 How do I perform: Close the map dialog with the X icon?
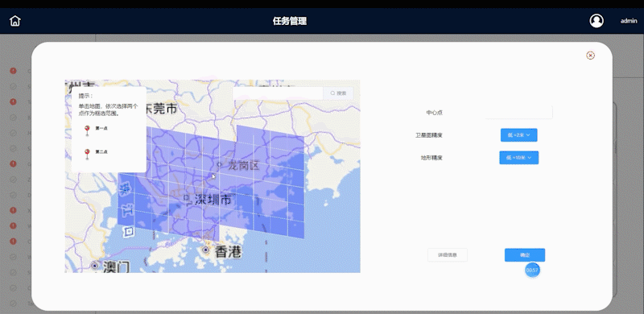590,56
